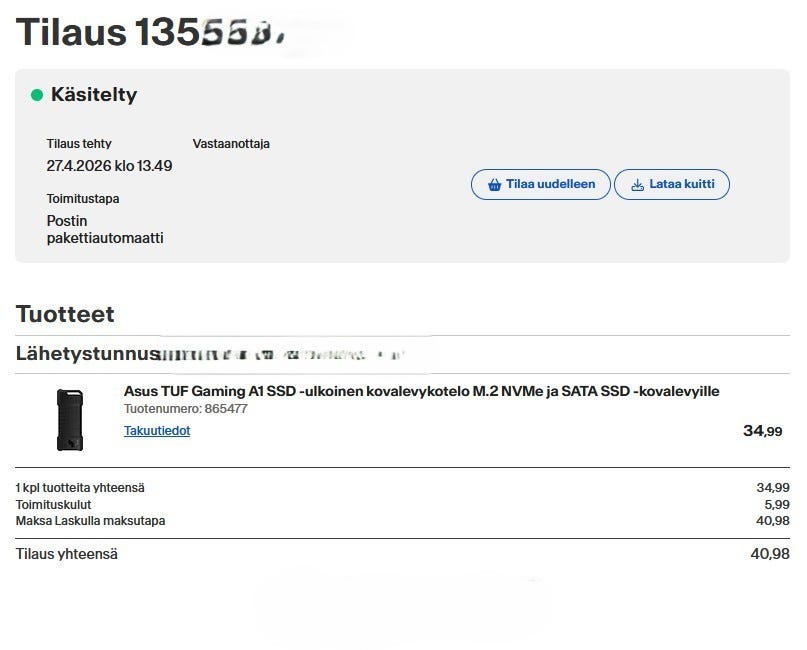Click the blurred Lähetystunnus tracking number
The width and height of the screenshot is (807, 650).
282,355
